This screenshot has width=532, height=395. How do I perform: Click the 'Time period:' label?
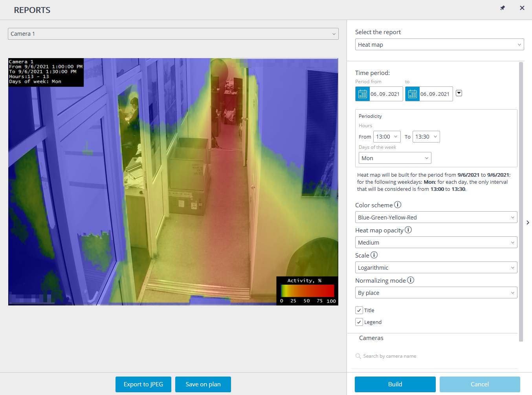(372, 73)
